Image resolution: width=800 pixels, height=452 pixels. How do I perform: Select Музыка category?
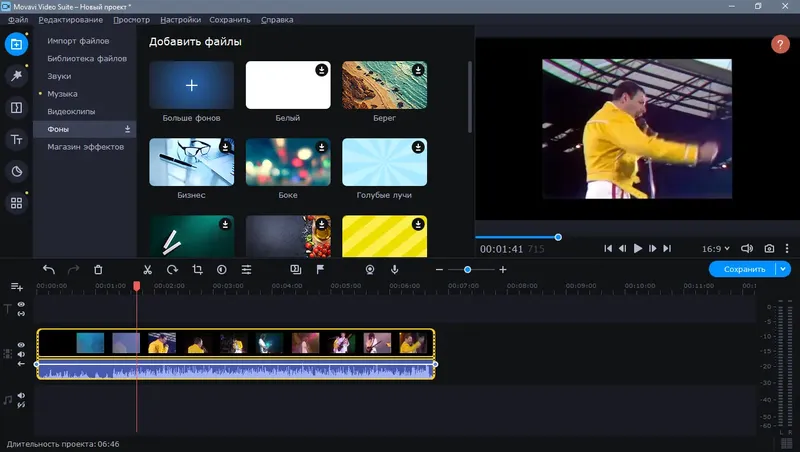point(62,94)
